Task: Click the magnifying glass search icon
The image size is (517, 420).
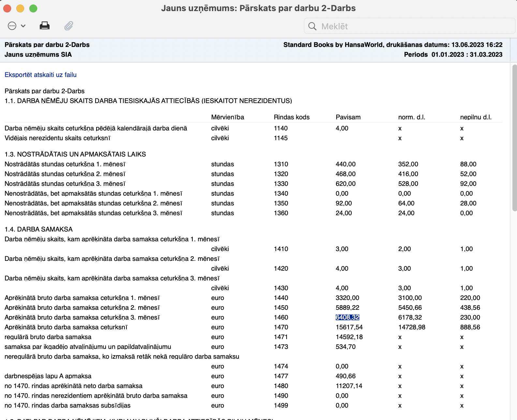Action: [312, 26]
